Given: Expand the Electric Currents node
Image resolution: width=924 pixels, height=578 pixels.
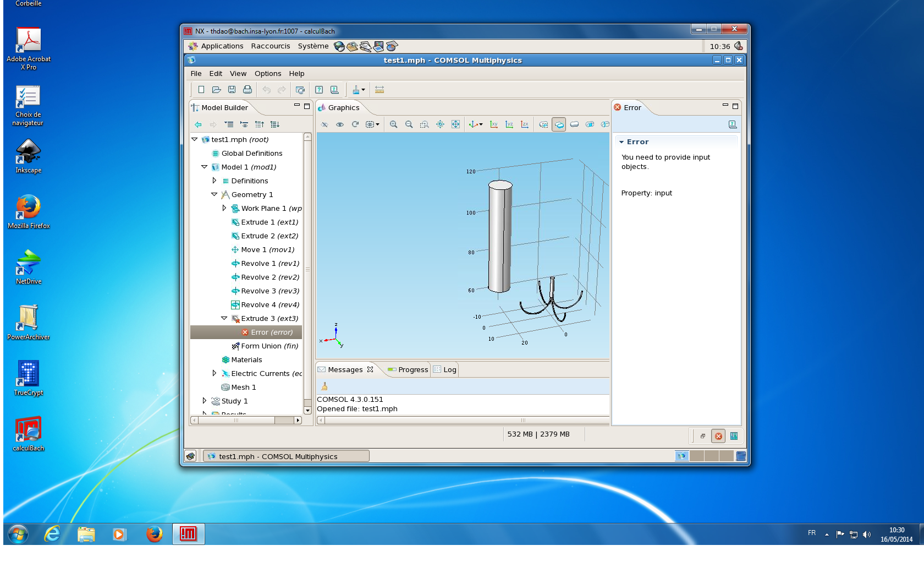Looking at the screenshot, I should coord(215,373).
